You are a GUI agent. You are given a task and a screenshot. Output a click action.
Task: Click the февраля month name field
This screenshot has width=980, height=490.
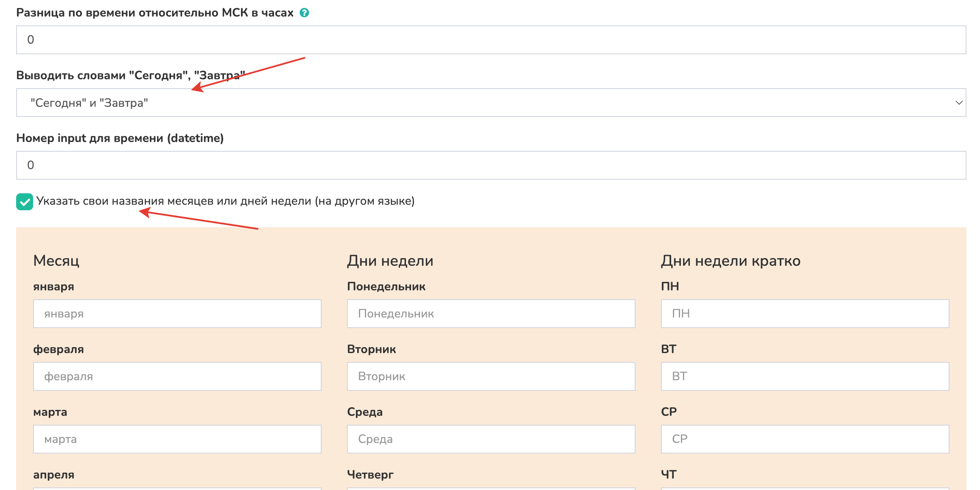pyautogui.click(x=177, y=376)
